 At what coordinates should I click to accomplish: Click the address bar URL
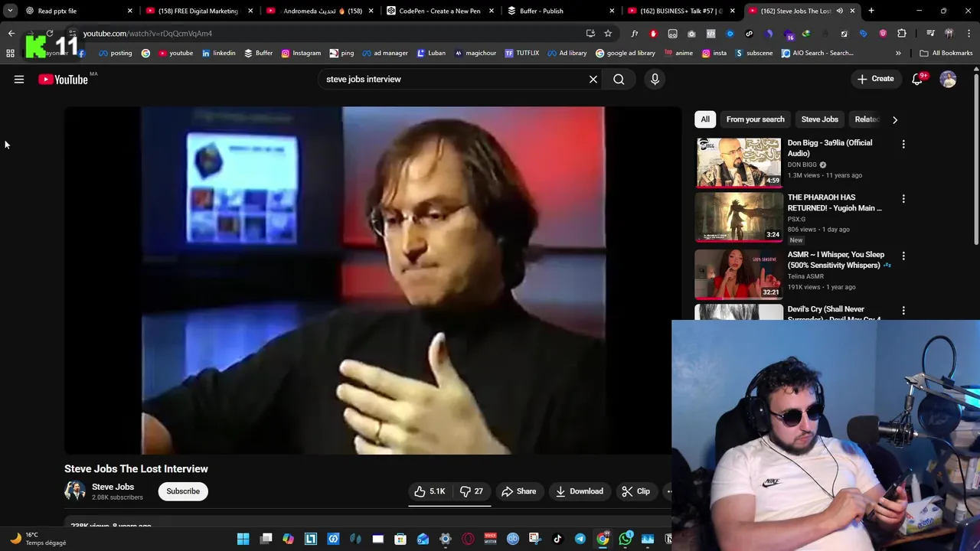(x=147, y=34)
